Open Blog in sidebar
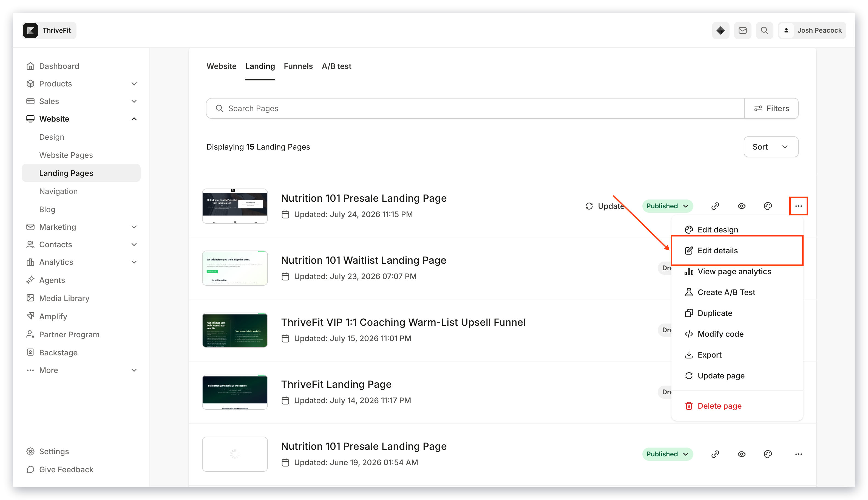This screenshot has height=500, width=868. coord(47,209)
